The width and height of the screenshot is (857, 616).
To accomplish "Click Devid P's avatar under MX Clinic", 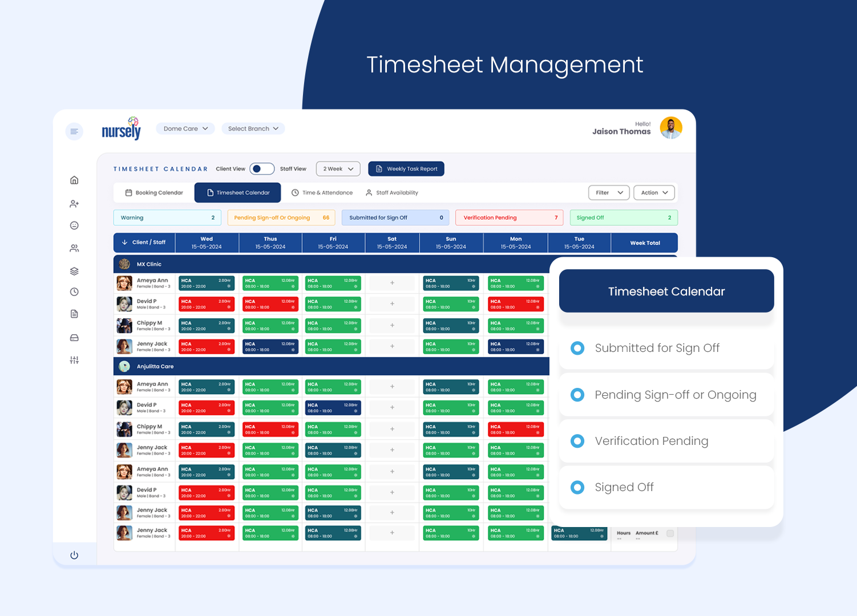I will pos(124,304).
